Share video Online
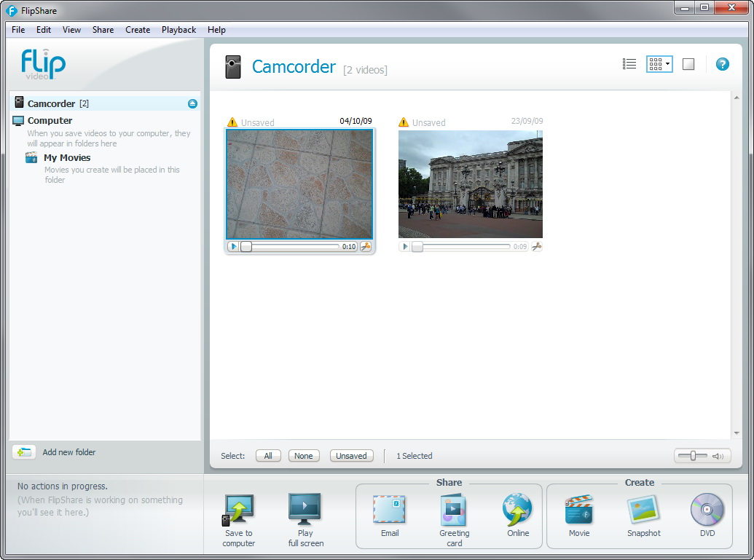This screenshot has width=754, height=560. (x=518, y=511)
